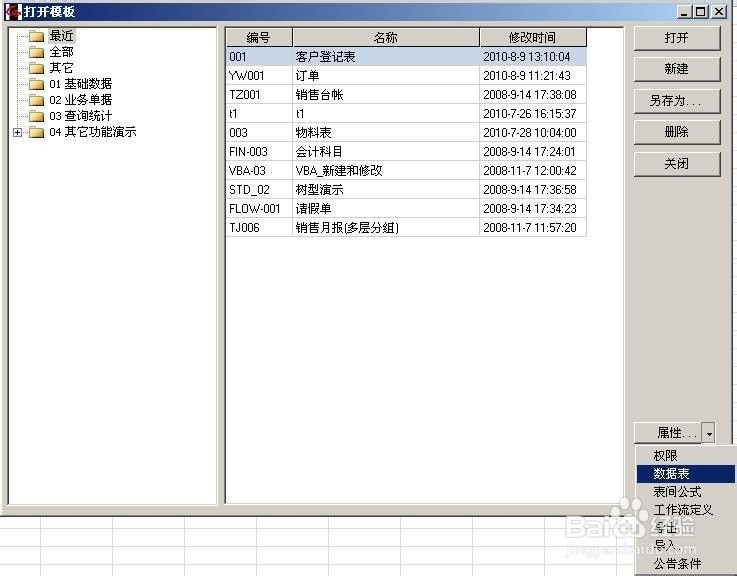Click the 另存为... button
The image size is (737, 576).
677,101
